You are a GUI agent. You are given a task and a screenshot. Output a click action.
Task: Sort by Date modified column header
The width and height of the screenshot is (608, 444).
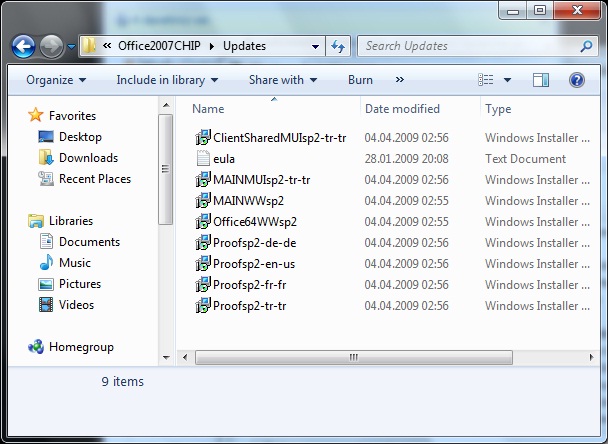(401, 109)
